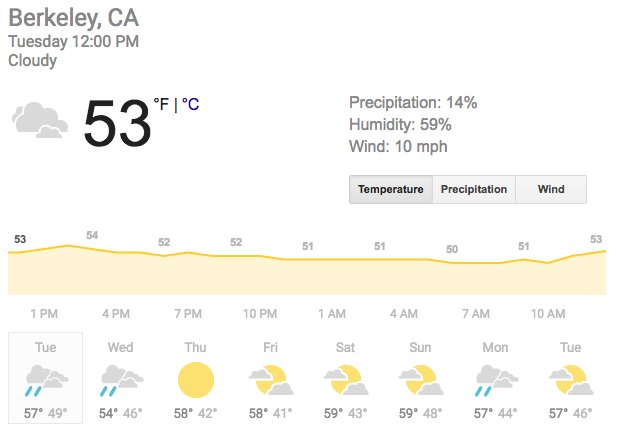Screen dimensions: 617x442
Task: Select the Sat 59° 43° forecast
Action: point(345,413)
